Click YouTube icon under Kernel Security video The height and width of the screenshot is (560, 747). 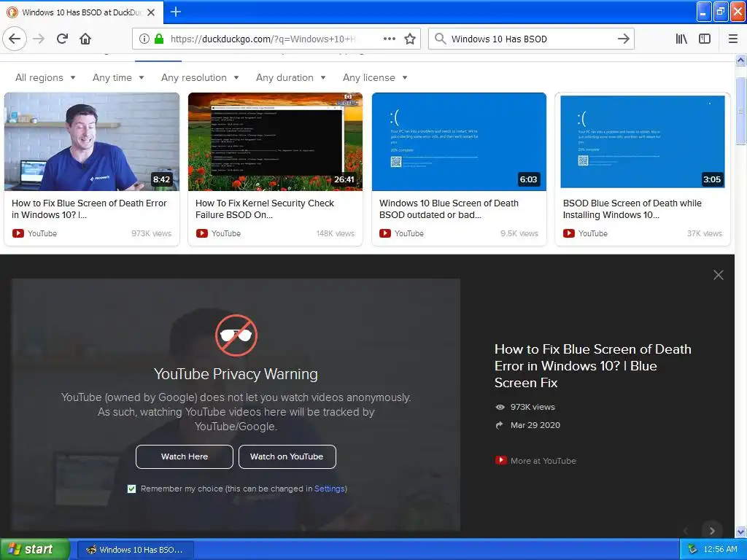tap(201, 233)
